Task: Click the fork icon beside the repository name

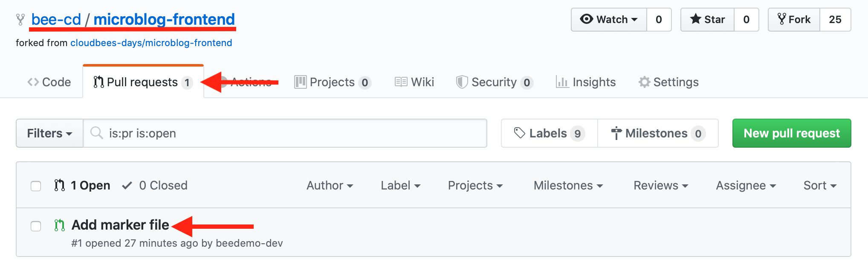Action: (20, 20)
